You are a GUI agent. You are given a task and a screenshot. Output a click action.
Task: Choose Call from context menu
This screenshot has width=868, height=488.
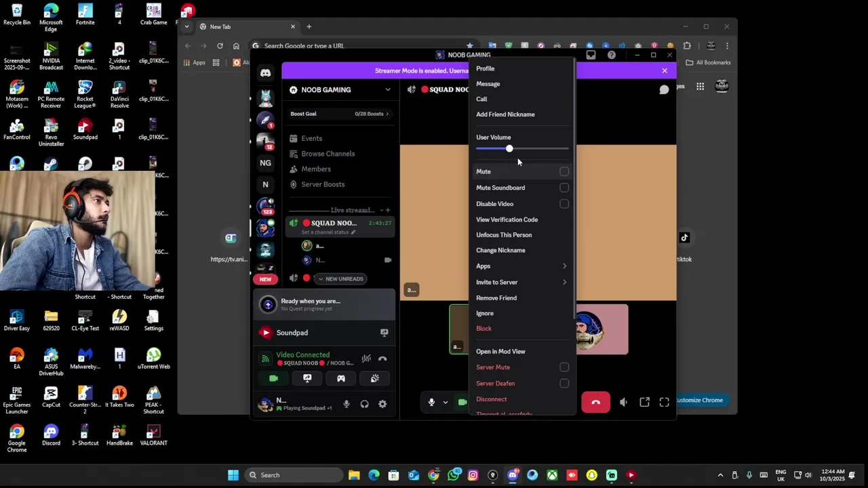pos(522,99)
